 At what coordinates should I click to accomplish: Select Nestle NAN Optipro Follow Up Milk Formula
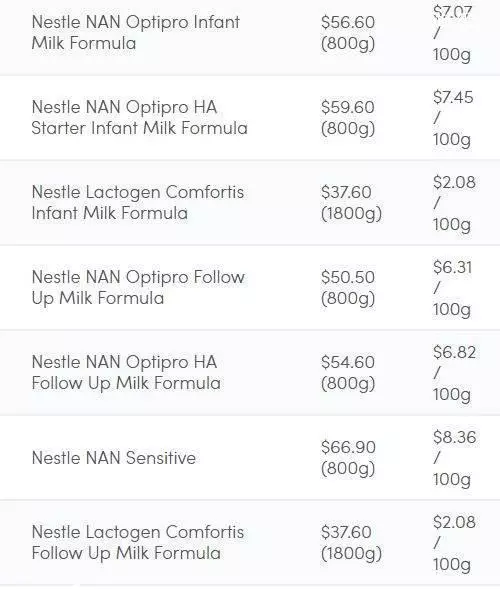138,288
